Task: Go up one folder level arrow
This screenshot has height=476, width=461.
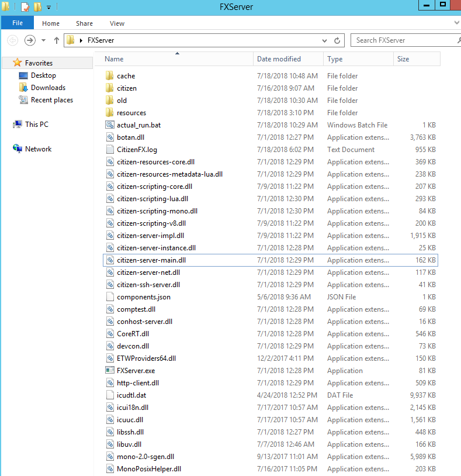Action: pyautogui.click(x=57, y=40)
